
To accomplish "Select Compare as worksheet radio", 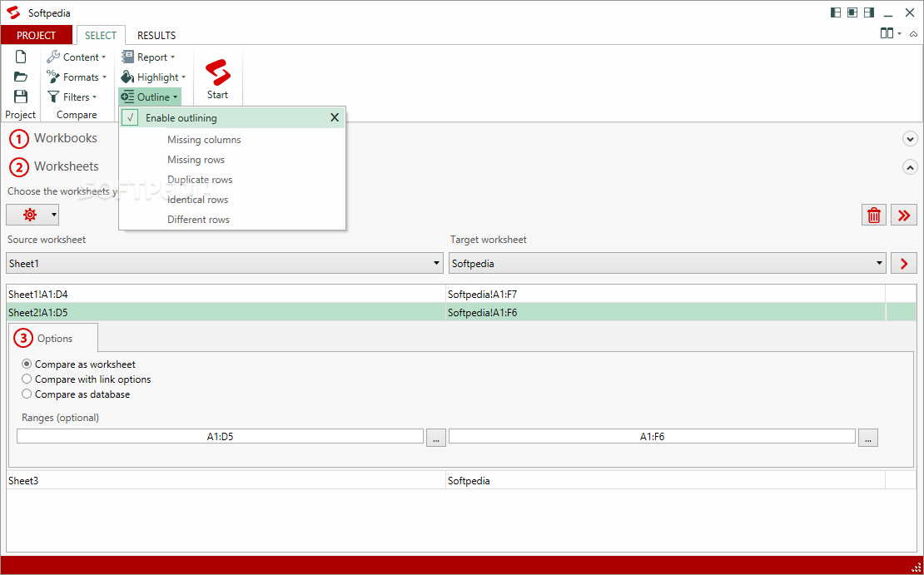I will (x=27, y=364).
